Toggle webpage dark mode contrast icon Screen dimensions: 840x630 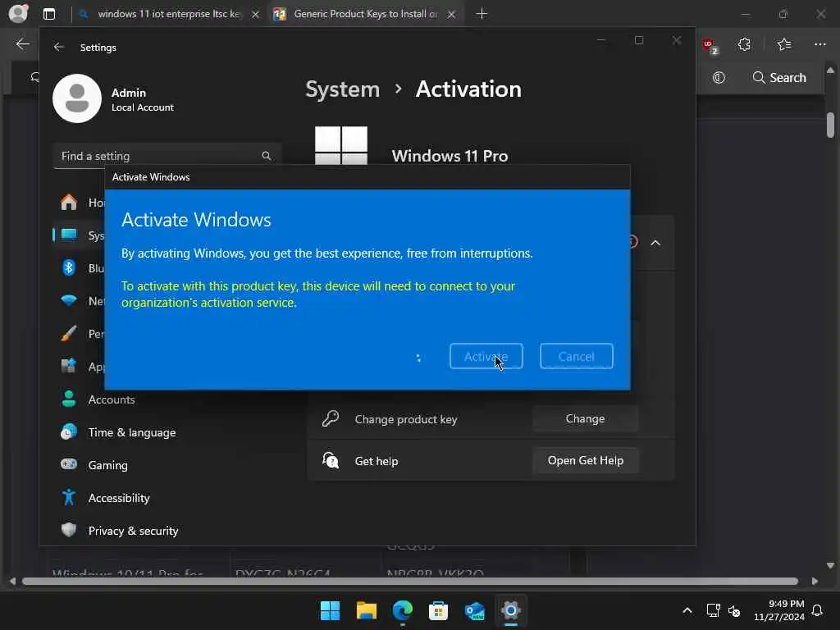(x=719, y=78)
